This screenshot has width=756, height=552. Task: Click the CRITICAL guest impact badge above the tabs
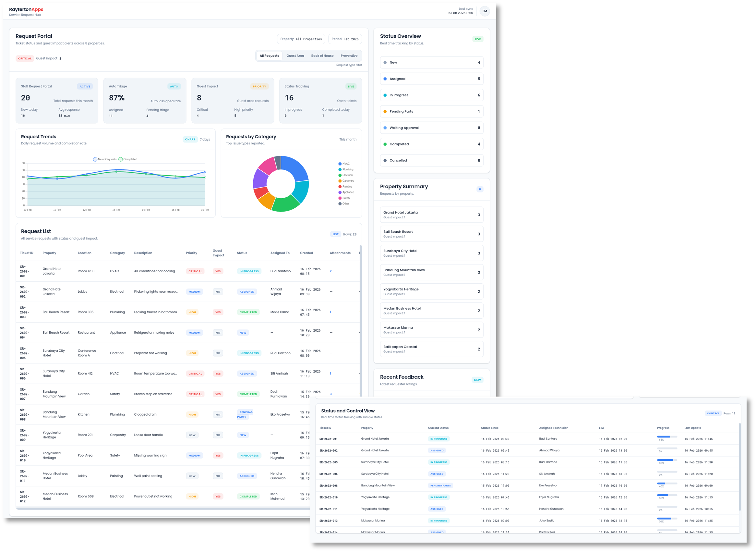point(25,58)
